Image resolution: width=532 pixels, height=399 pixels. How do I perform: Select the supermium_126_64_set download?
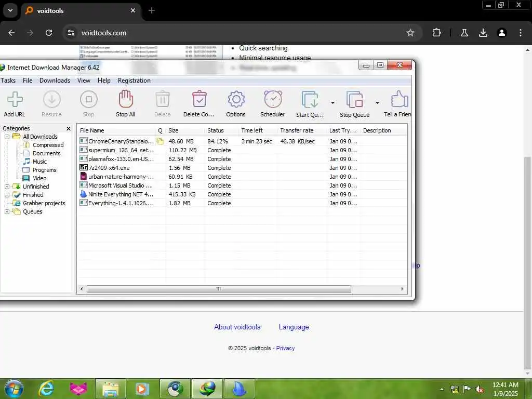(242, 150)
